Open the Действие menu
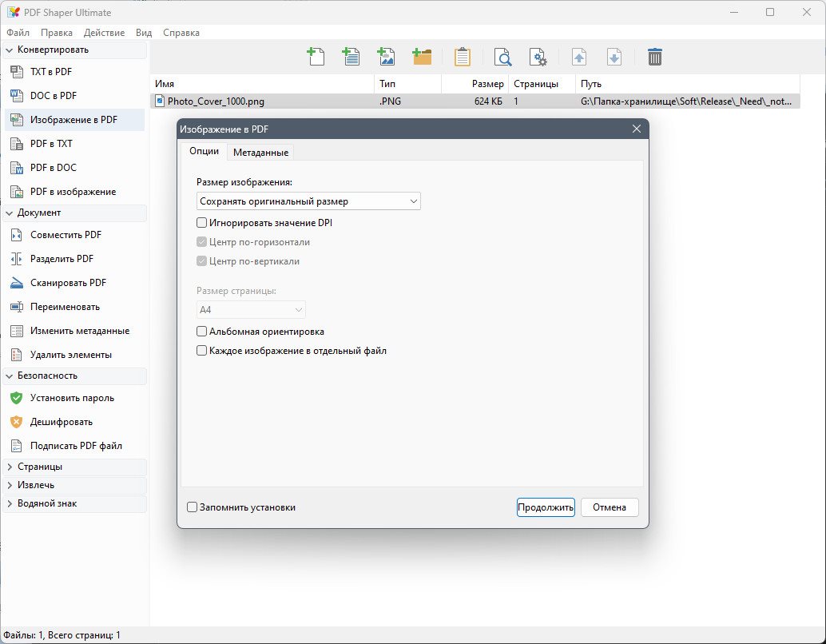The height and width of the screenshot is (644, 826). tap(105, 33)
